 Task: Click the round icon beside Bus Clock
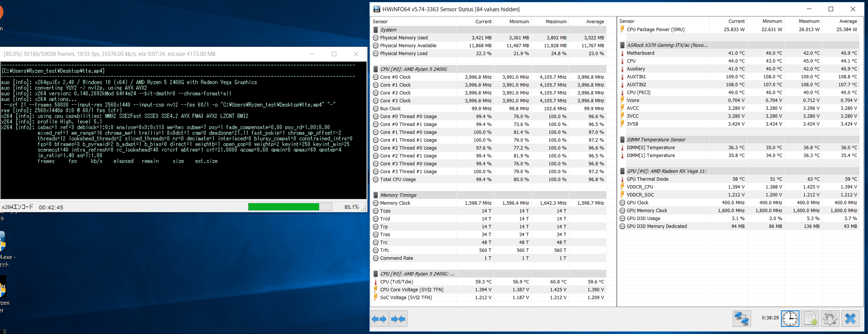coord(376,108)
